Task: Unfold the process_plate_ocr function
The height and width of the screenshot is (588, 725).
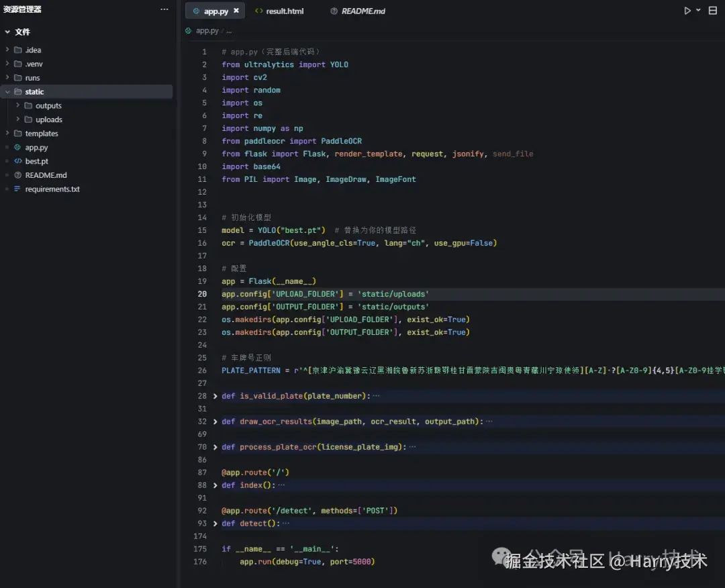Action: [215, 447]
